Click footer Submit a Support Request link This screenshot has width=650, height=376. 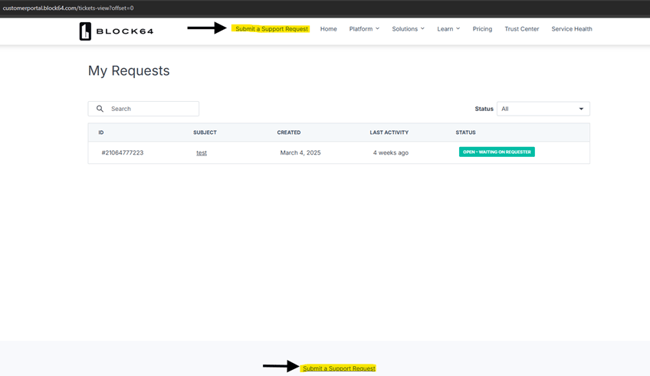coord(339,368)
